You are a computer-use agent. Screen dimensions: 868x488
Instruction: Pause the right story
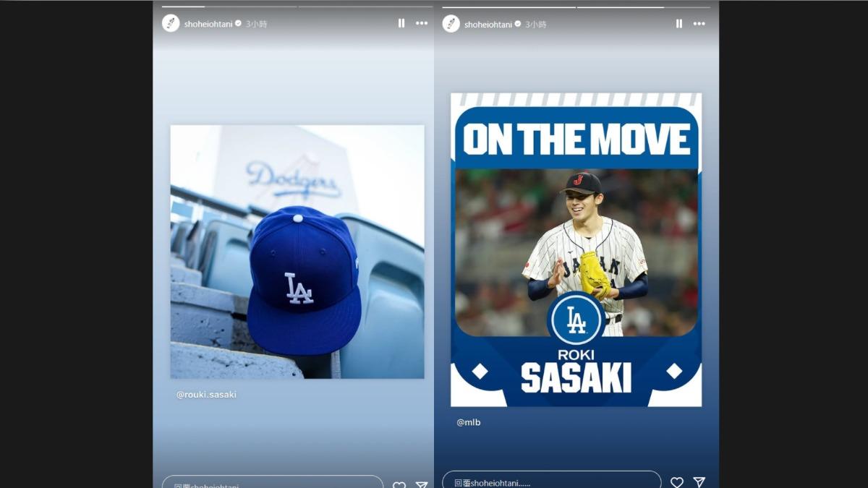point(679,24)
